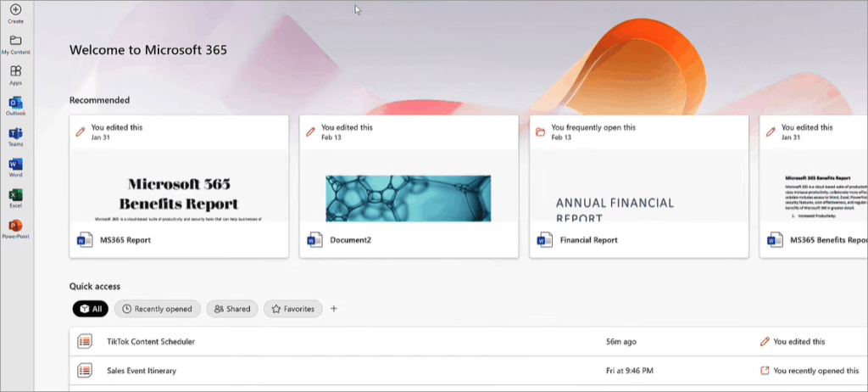Launch Outlook from the sidebar
The width and height of the screenshot is (868, 392).
[x=15, y=106]
